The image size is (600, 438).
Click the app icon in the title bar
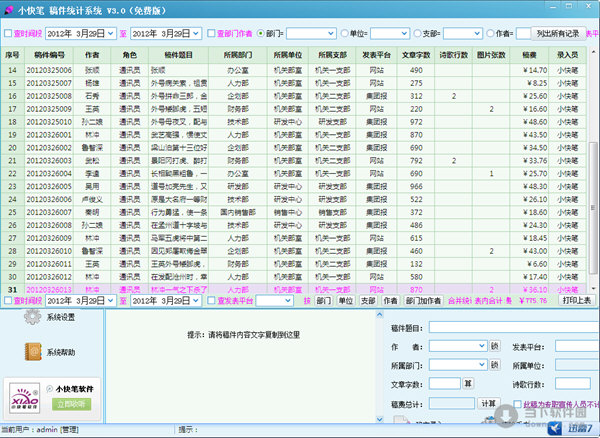point(10,10)
